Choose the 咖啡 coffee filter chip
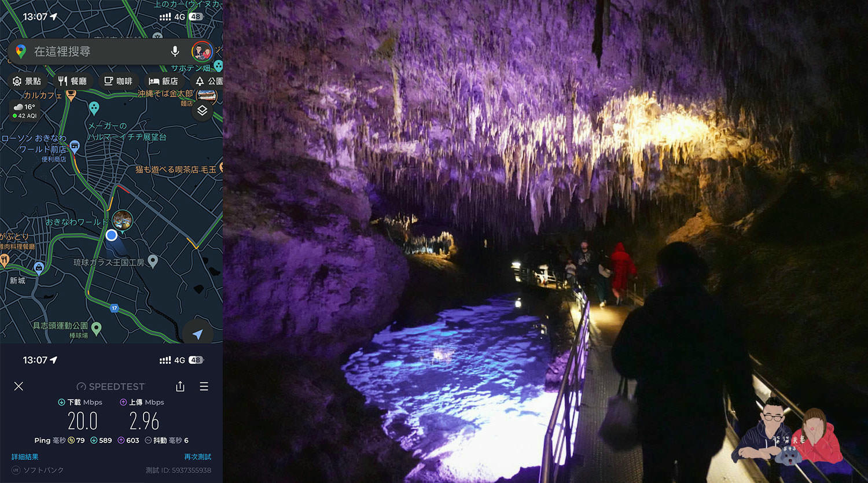This screenshot has width=868, height=483. pyautogui.click(x=118, y=81)
